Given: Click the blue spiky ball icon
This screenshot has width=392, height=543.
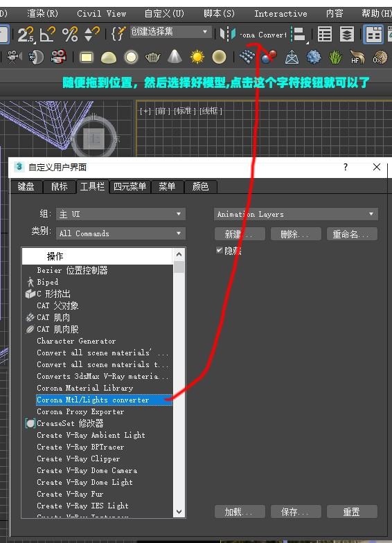Looking at the screenshot, I should pos(313,57).
